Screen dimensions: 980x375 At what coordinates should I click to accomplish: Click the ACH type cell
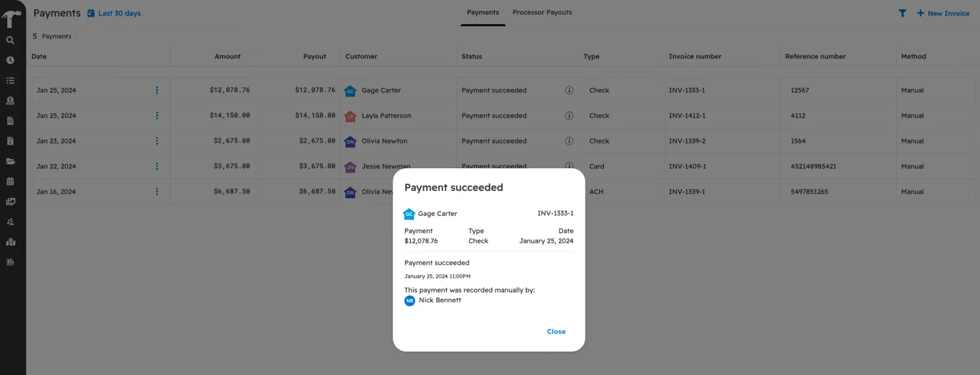click(x=596, y=191)
